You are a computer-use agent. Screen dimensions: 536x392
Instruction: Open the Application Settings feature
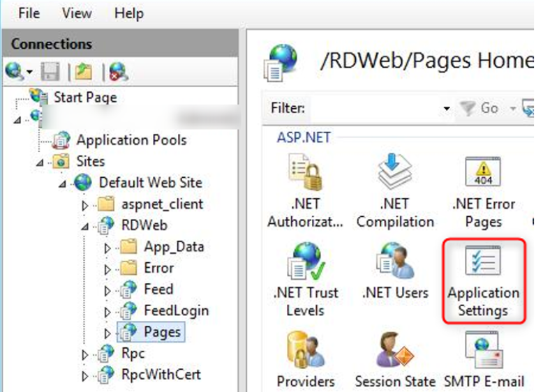point(484,280)
